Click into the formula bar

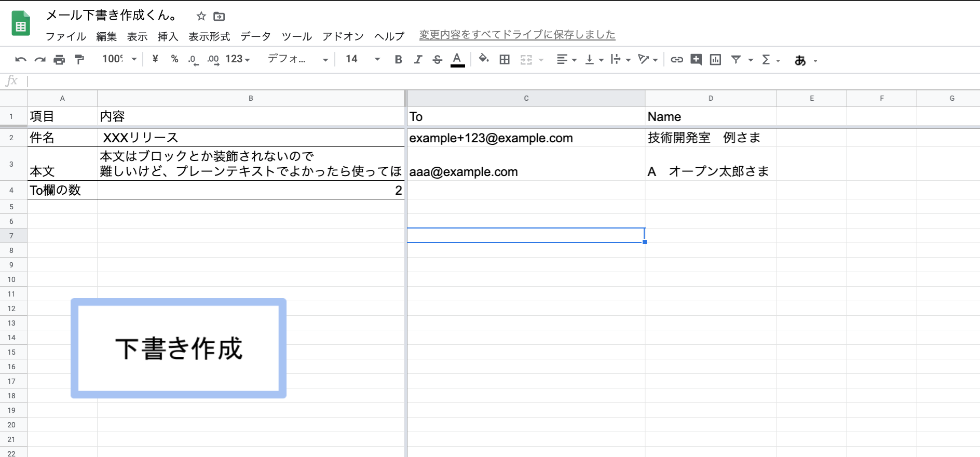[503, 81]
